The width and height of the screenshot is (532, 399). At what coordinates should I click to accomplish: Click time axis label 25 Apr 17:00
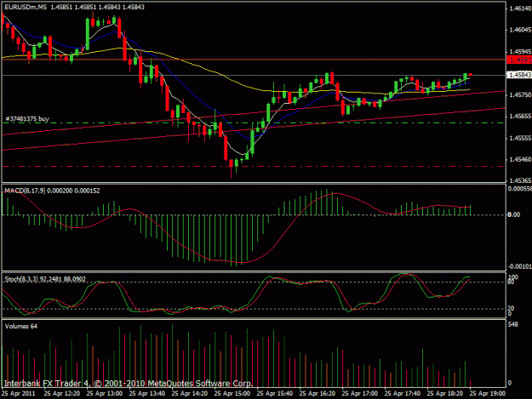tap(360, 394)
